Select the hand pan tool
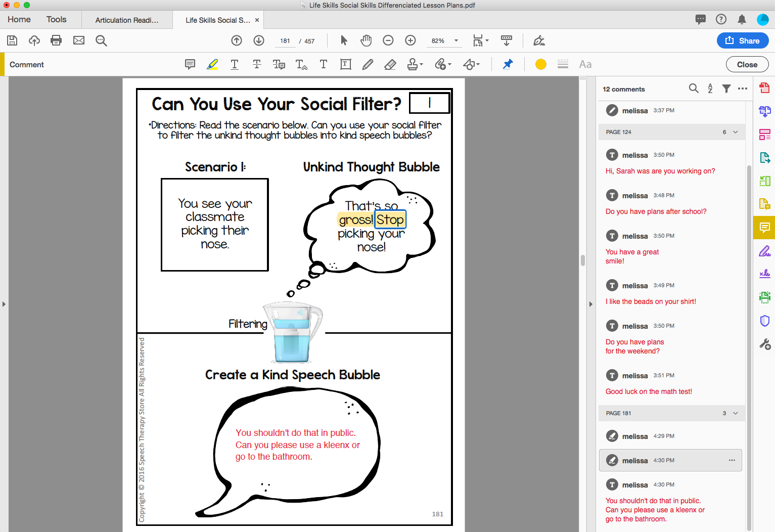The height and width of the screenshot is (532, 775). pos(366,40)
